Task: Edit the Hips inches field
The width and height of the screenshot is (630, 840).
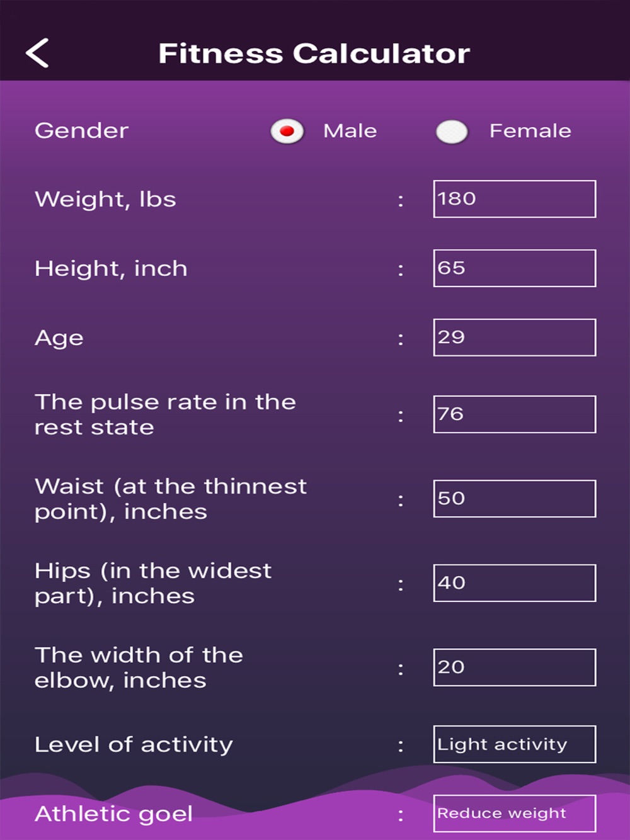Action: click(515, 583)
